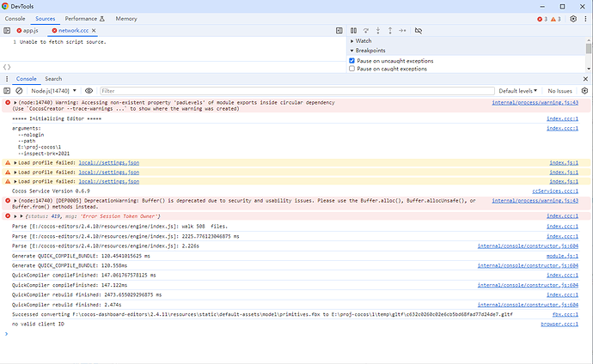Open the Node.js[14740] context selector
Screen dimensions: 593x364
[x=53, y=90]
